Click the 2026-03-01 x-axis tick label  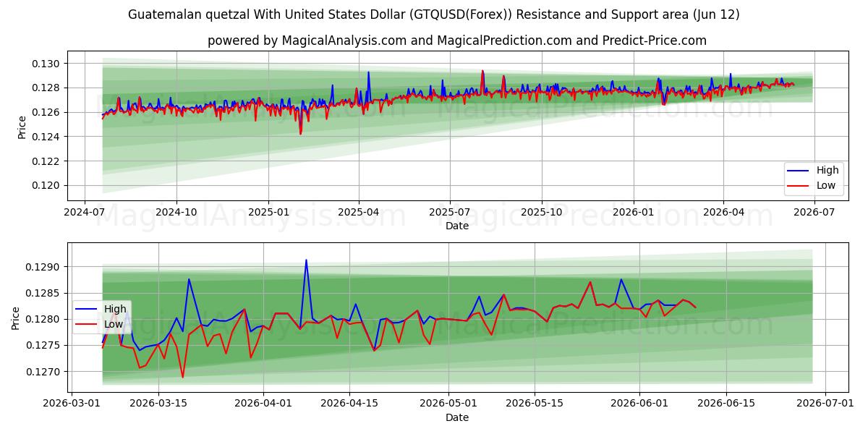[x=72, y=404]
